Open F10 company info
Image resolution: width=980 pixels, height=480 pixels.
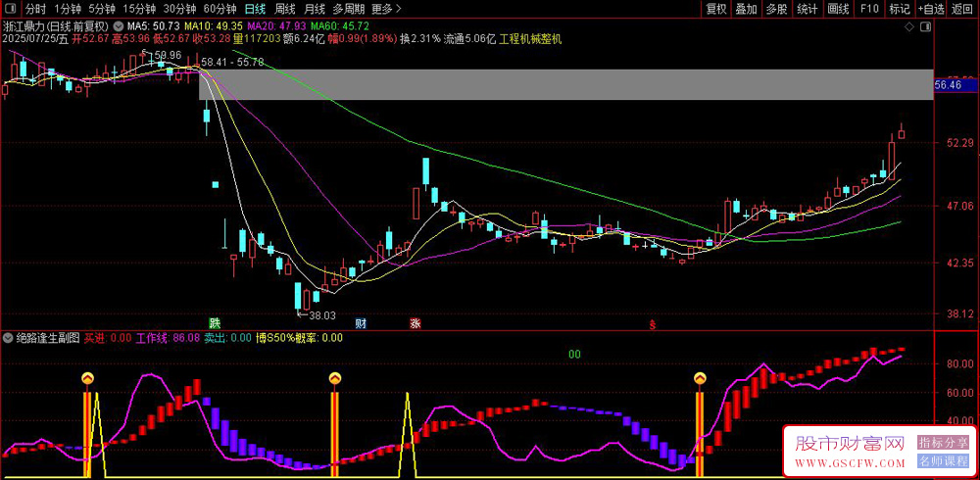click(869, 9)
